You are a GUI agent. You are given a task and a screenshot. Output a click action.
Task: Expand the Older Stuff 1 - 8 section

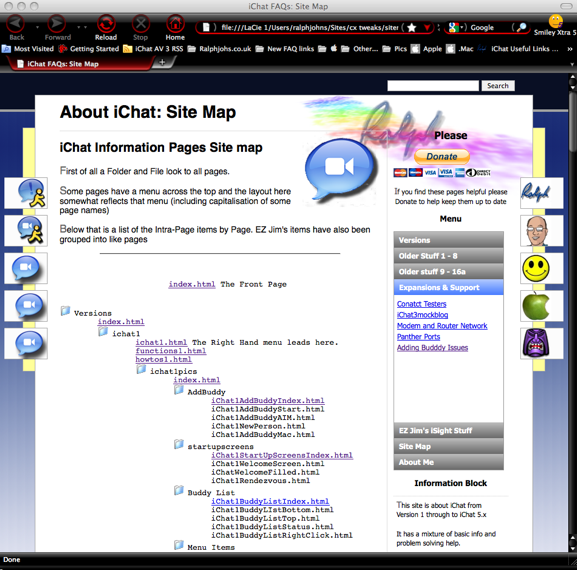449,256
